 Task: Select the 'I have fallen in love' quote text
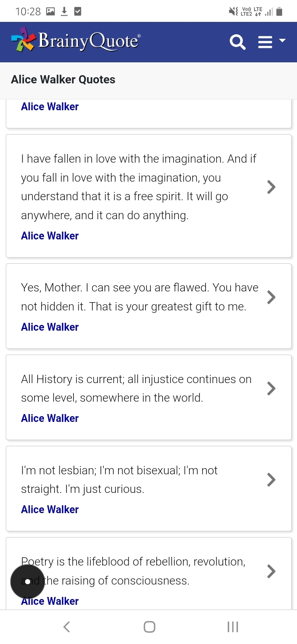pos(139,187)
